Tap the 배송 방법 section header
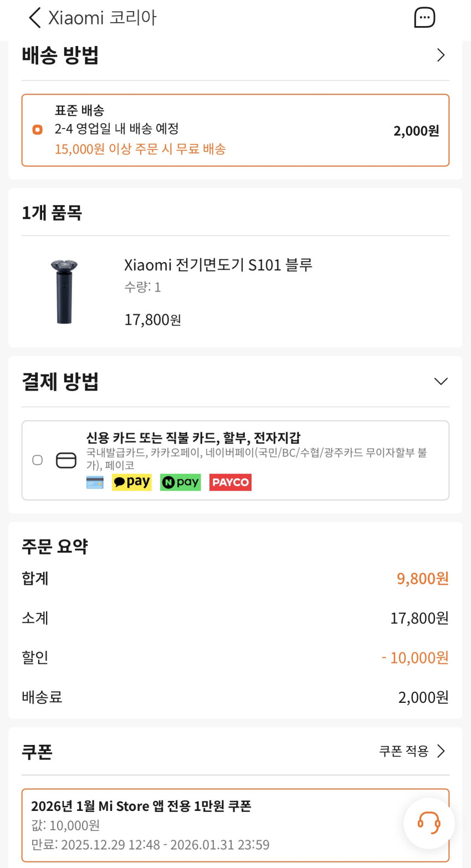 (x=60, y=55)
